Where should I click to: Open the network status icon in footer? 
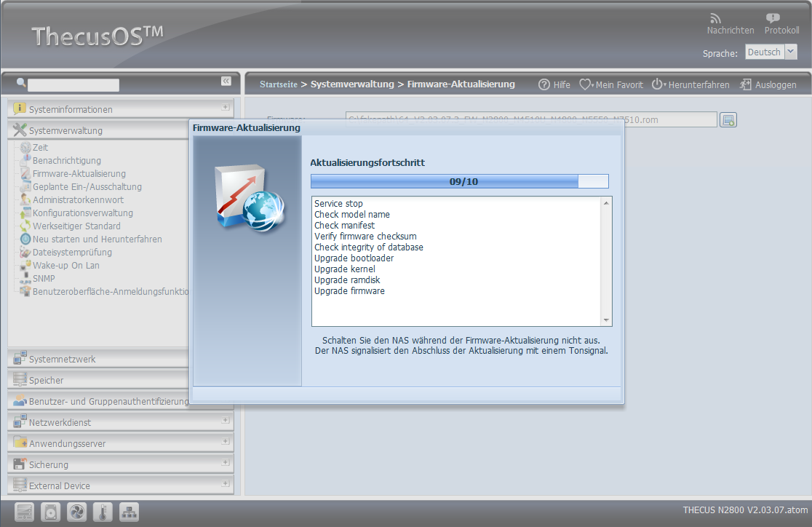pyautogui.click(x=129, y=512)
